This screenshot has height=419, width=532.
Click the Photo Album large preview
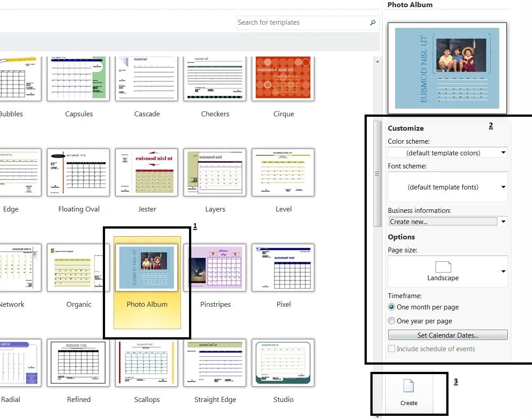(x=447, y=68)
